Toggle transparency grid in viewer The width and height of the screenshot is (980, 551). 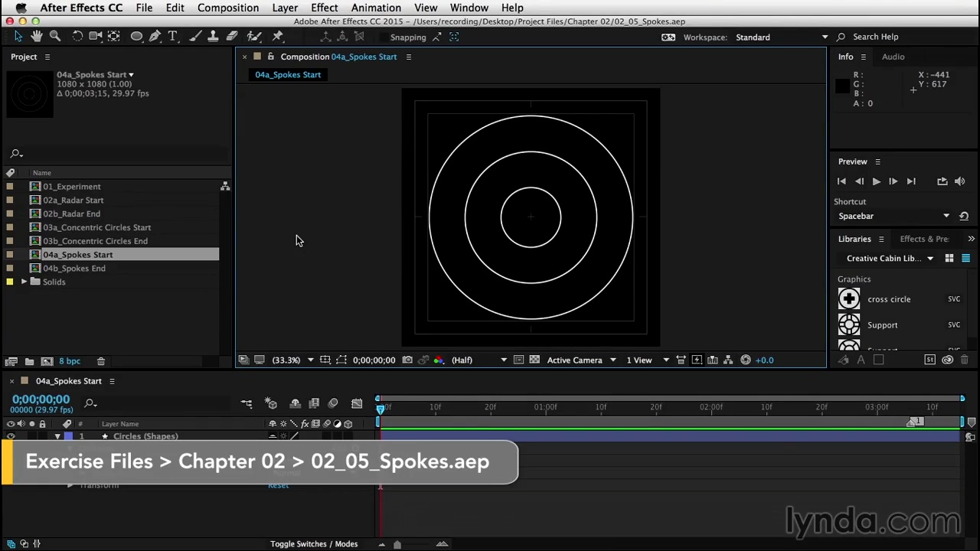pos(534,360)
